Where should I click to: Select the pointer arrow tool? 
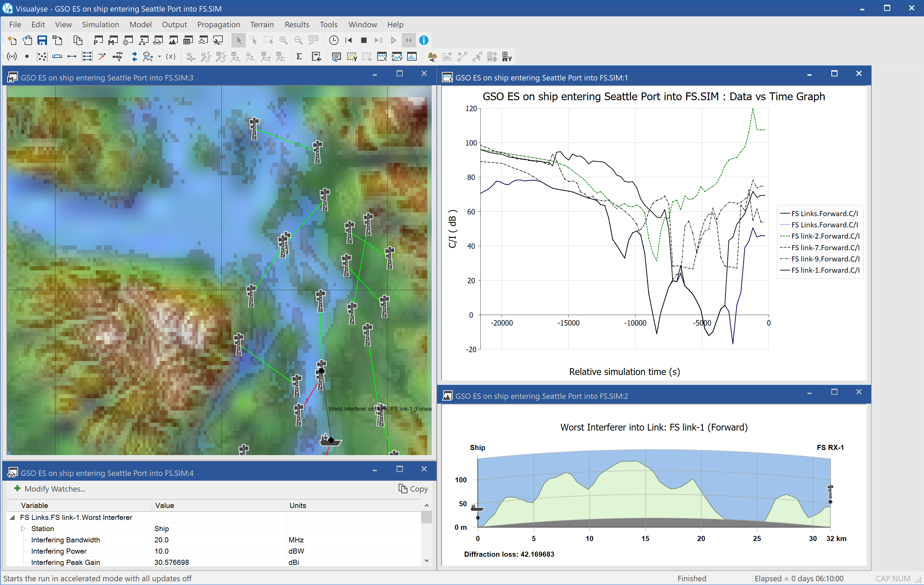click(238, 40)
